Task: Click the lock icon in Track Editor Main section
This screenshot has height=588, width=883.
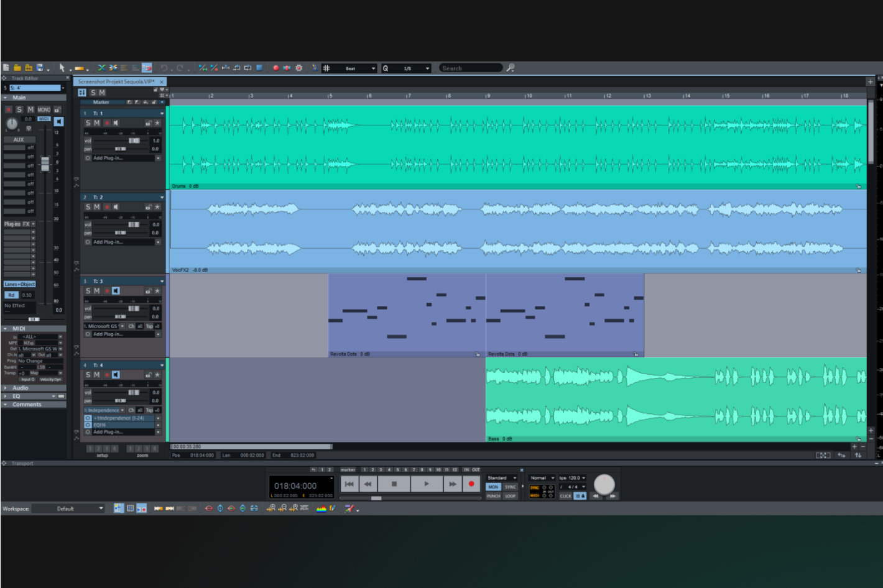Action: pos(57,109)
